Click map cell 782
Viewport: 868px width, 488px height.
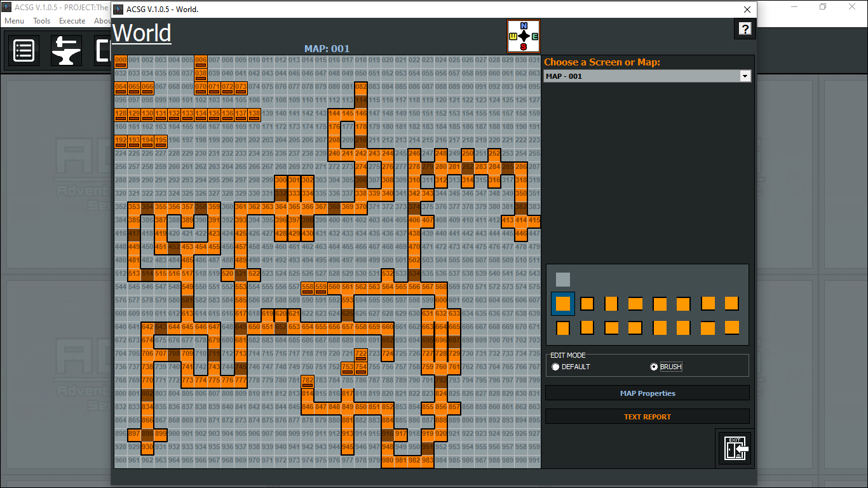tap(308, 382)
